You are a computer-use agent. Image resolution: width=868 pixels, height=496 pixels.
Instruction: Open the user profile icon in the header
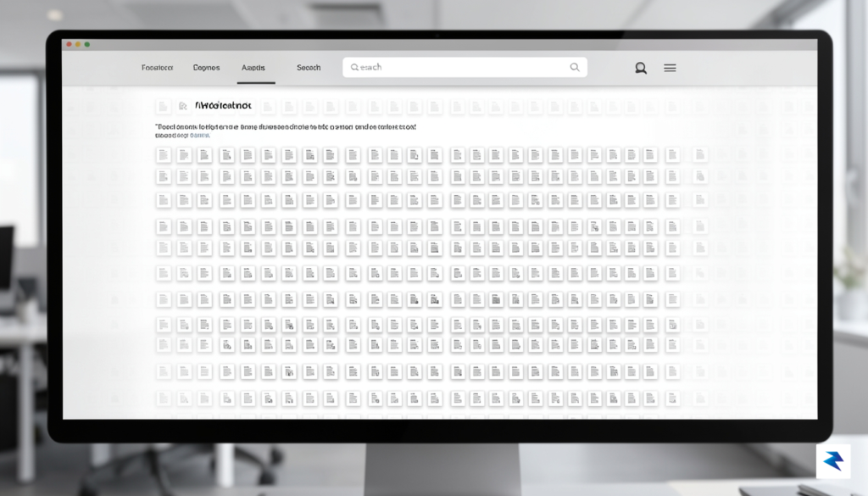tap(641, 68)
